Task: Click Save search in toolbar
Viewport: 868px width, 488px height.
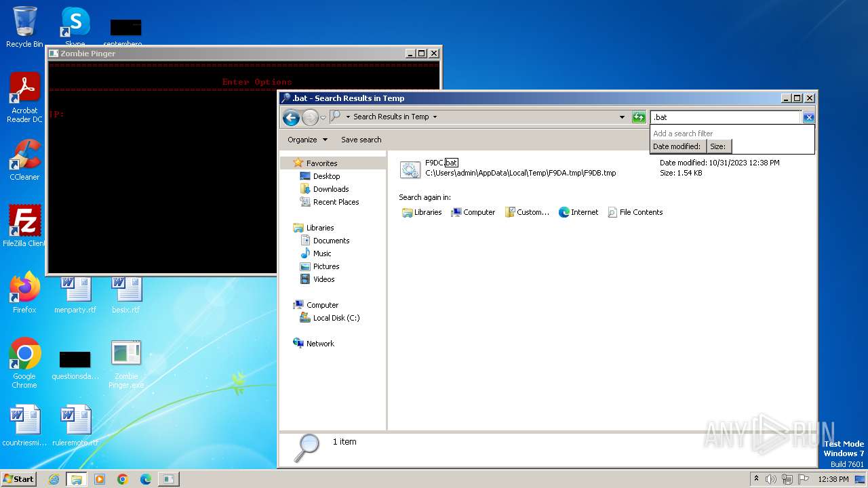Action: tap(361, 140)
